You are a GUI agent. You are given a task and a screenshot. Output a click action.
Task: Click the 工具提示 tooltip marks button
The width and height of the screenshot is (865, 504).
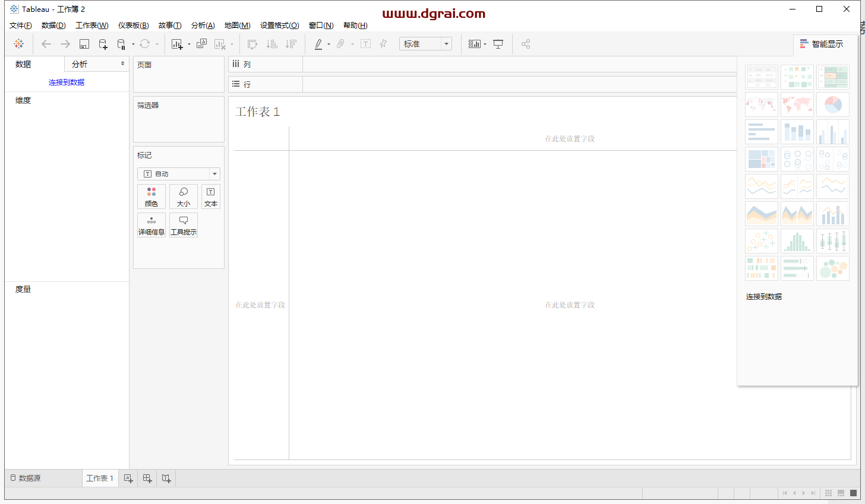184,225
